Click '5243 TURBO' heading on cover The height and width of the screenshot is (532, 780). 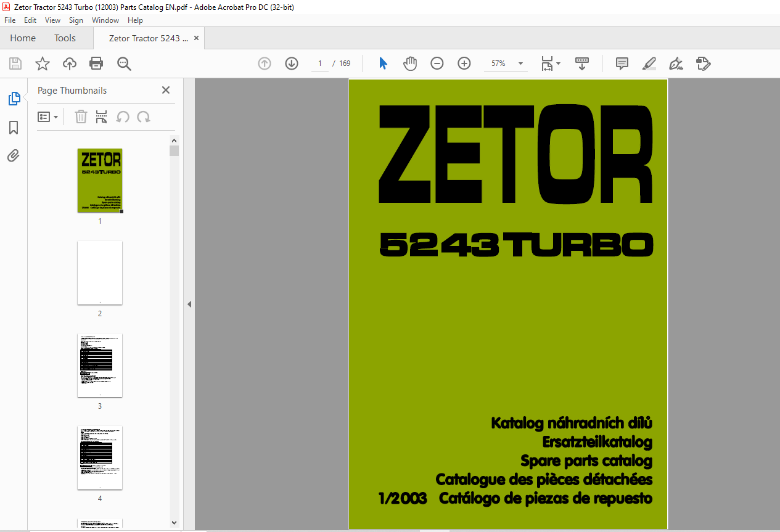pyautogui.click(x=516, y=245)
